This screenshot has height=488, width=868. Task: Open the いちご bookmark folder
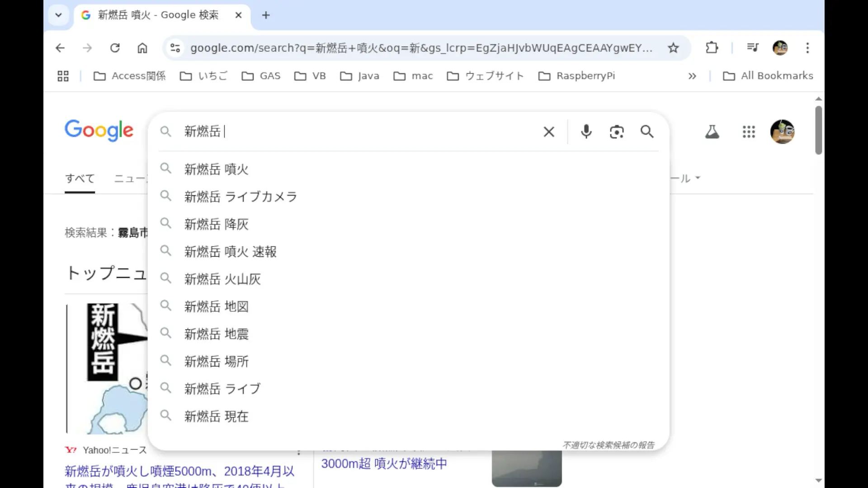(203, 76)
